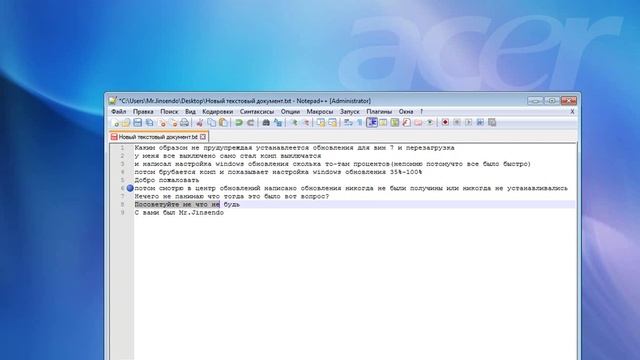
Task: Minimize the Notepad++ window
Action: [535, 100]
